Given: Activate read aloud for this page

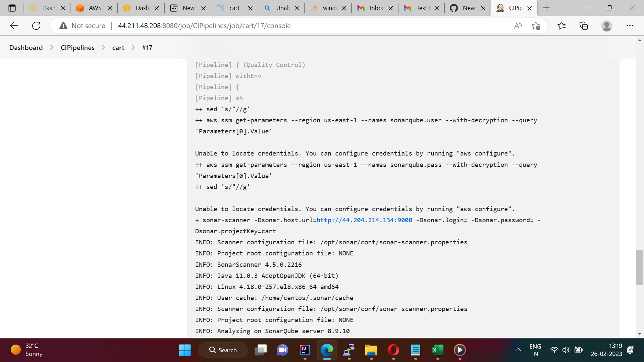Looking at the screenshot, I should pyautogui.click(x=518, y=25).
